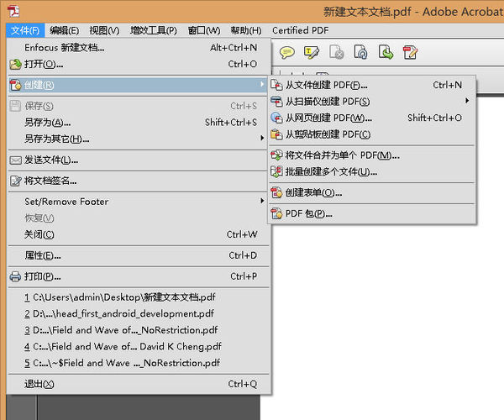Viewport: 504px width, 420px height.
Task: Click the signature icon beside 将文档签名
Action: 15,181
